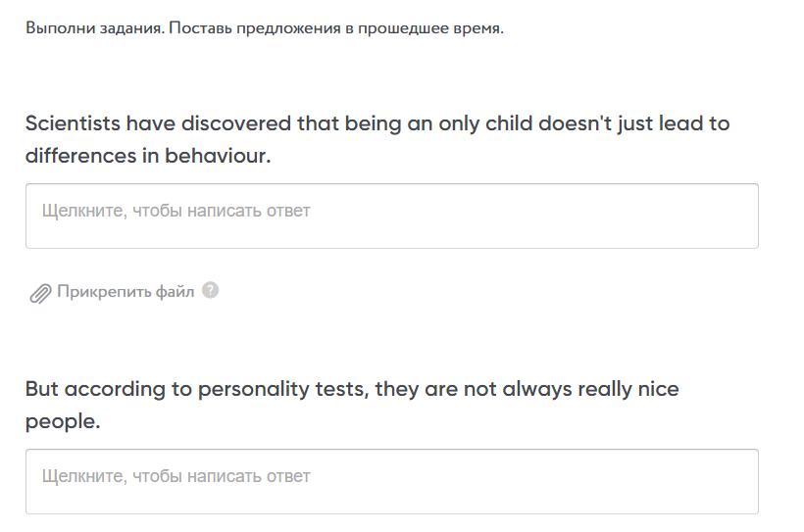This screenshot has width=804, height=532.
Task: Click the word discovered
Action: click(235, 124)
